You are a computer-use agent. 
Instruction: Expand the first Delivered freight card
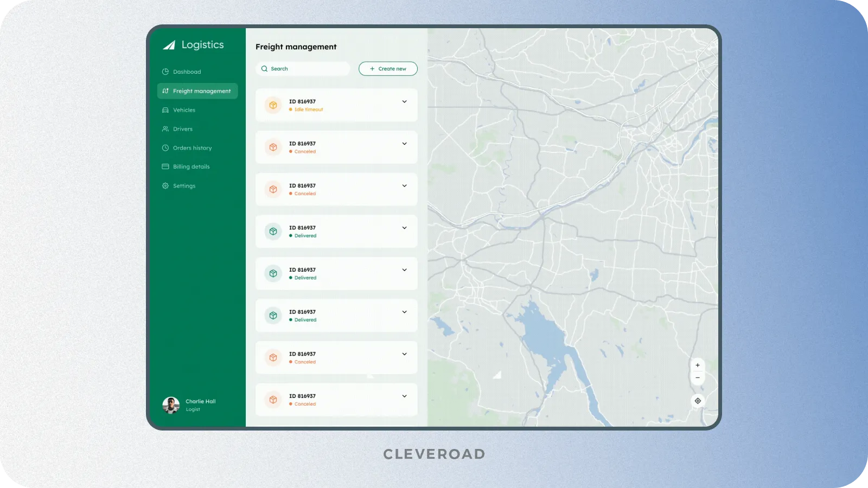404,228
